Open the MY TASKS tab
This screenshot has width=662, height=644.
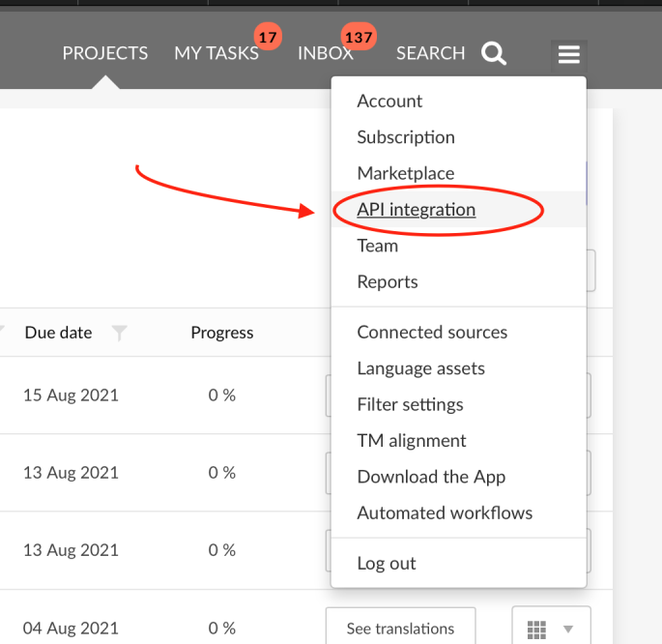[x=216, y=53]
